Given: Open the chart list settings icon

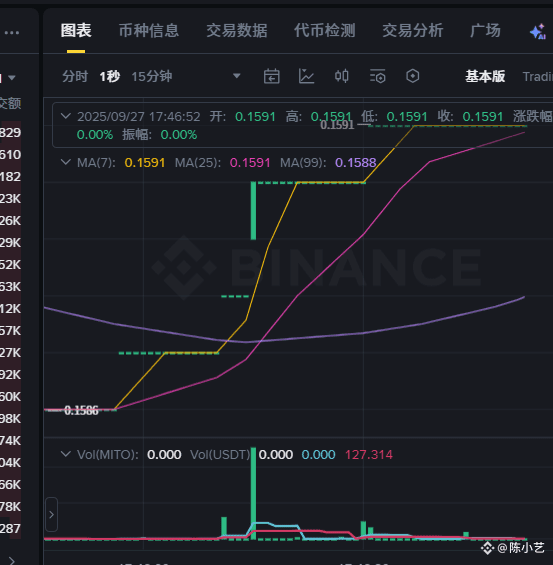Looking at the screenshot, I should (x=378, y=76).
